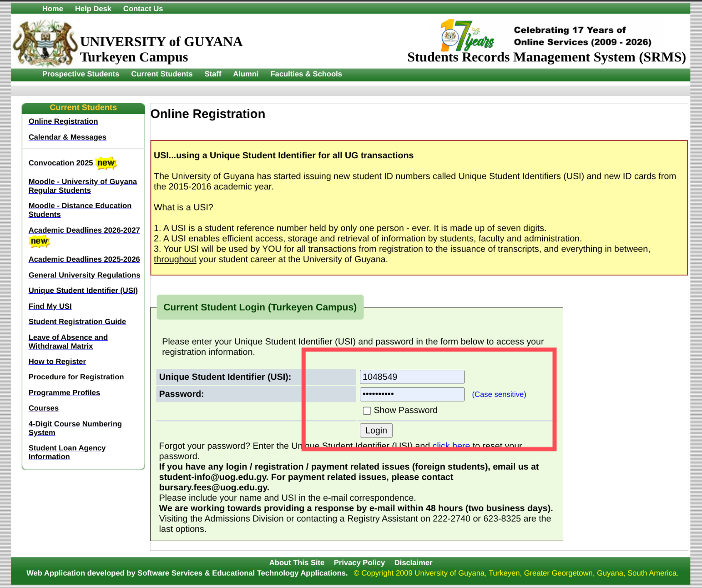
Task: Open the Faculties & Schools menu
Action: (x=306, y=74)
